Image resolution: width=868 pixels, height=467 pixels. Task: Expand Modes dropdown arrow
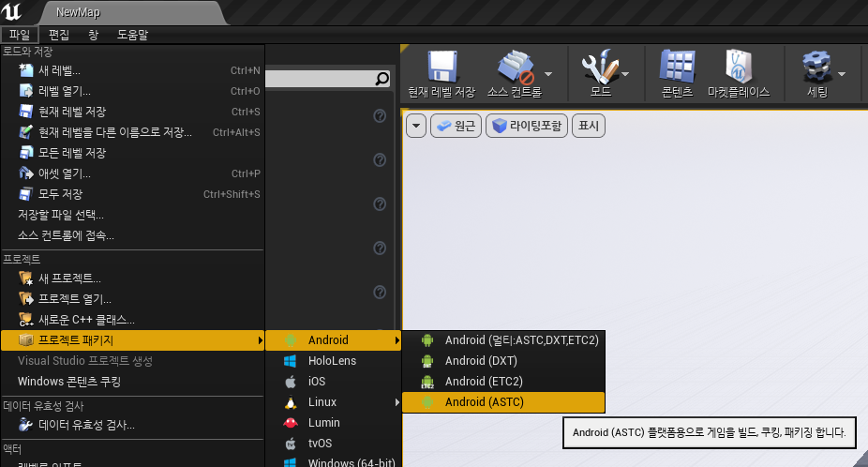(625, 74)
